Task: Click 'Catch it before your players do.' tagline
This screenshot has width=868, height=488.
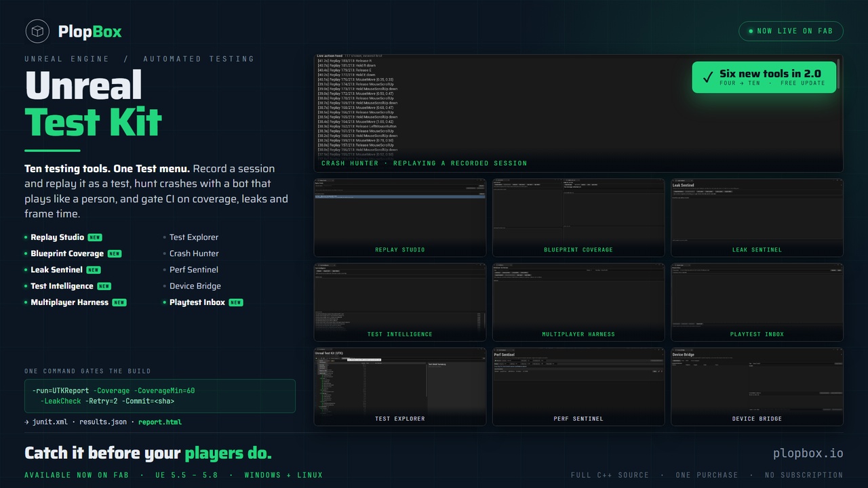Action: [148, 453]
